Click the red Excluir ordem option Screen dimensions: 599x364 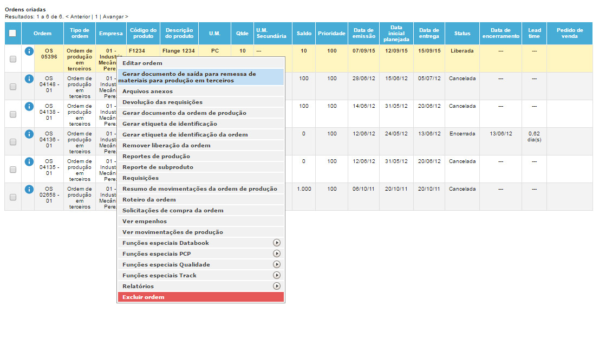tap(201, 297)
